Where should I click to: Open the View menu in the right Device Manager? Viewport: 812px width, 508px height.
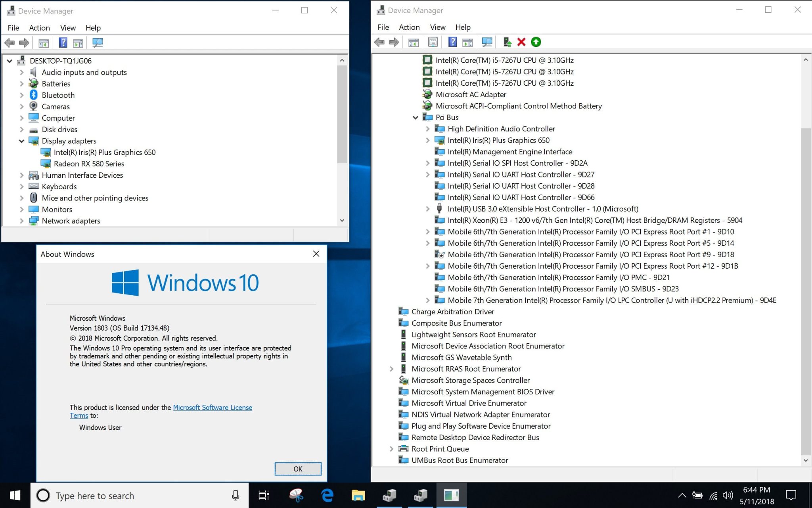coord(437,27)
